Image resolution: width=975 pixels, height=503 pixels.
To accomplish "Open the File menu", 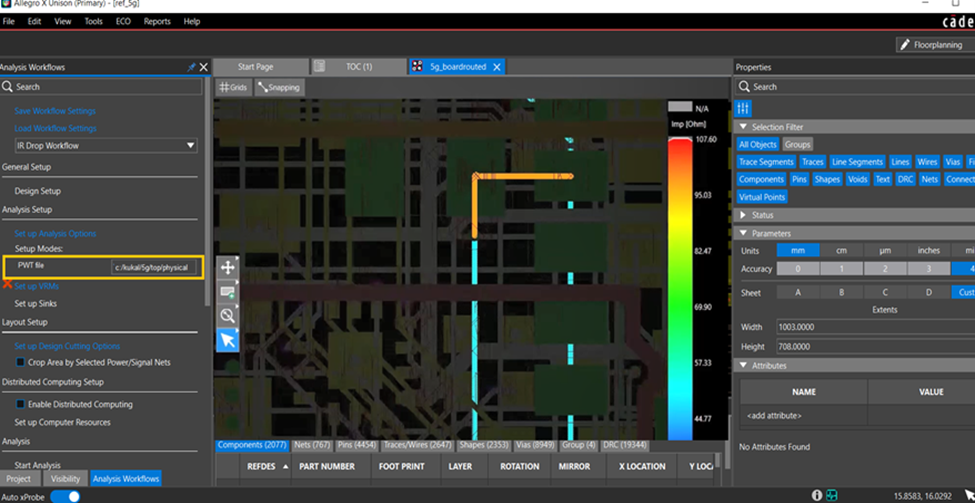I will point(9,21).
